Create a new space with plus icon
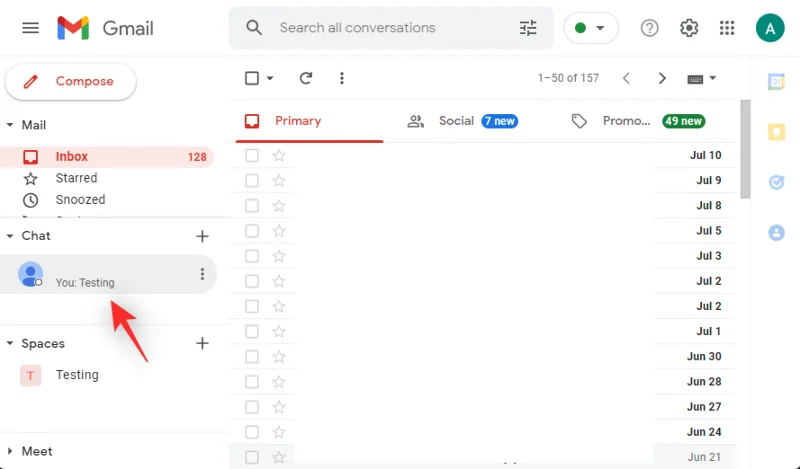This screenshot has height=469, width=800. click(202, 343)
